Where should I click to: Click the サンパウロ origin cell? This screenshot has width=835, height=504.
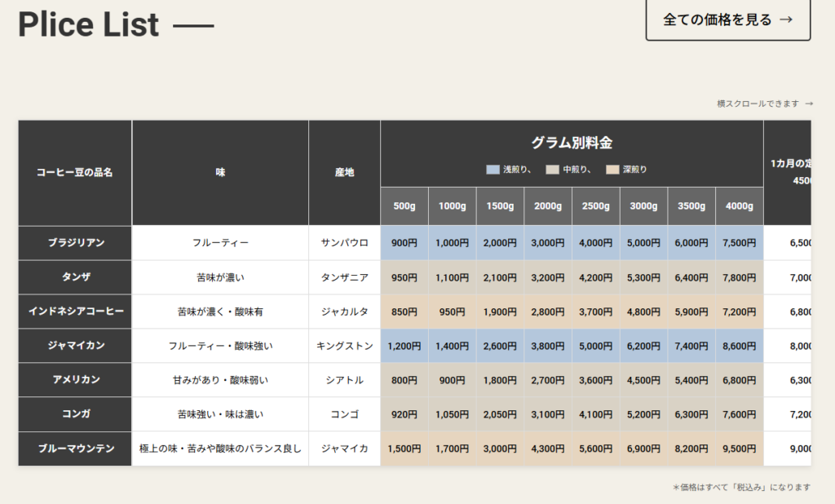(344, 243)
